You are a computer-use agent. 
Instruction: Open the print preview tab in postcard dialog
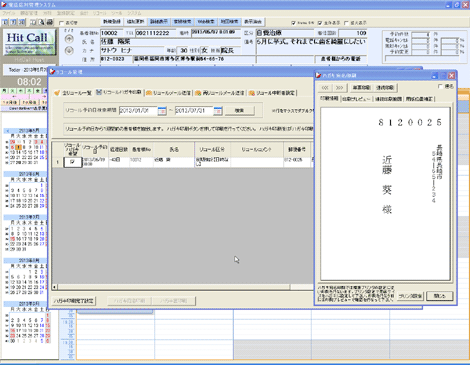pyautogui.click(x=356, y=99)
